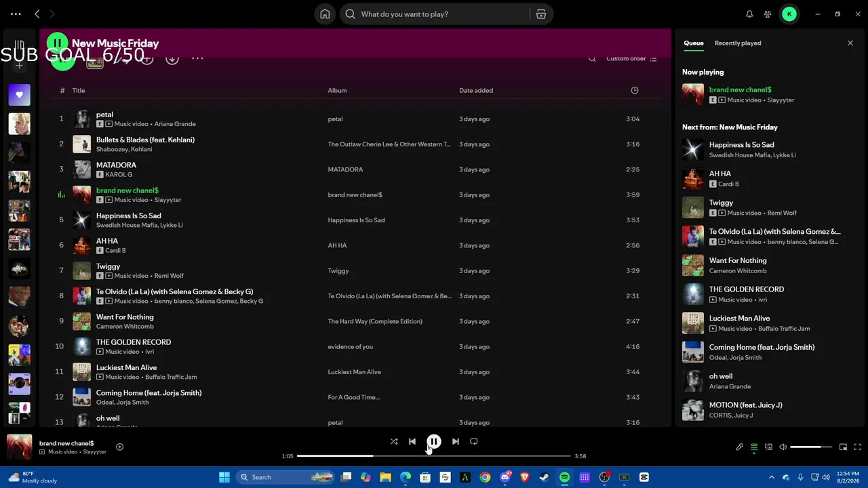Switch to the Recently played tab

click(738, 43)
